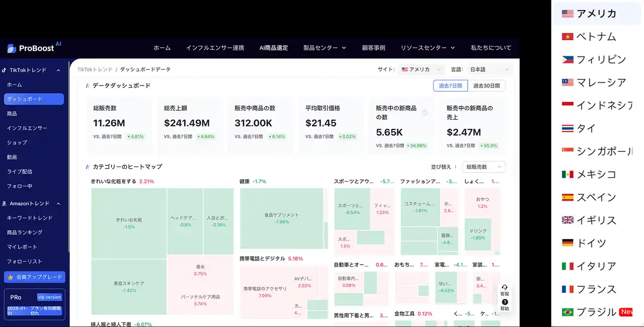Open インフルエンサー in the sidebar
644x327 pixels.
point(27,128)
